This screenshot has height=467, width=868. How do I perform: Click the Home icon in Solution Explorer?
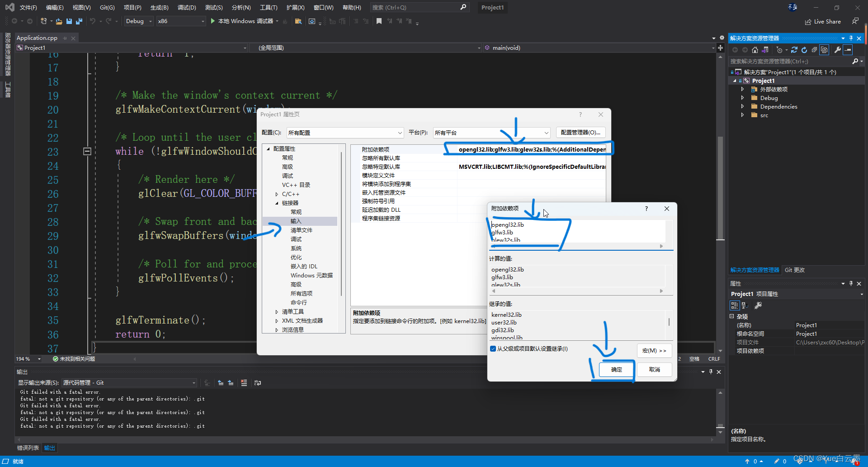click(x=755, y=50)
